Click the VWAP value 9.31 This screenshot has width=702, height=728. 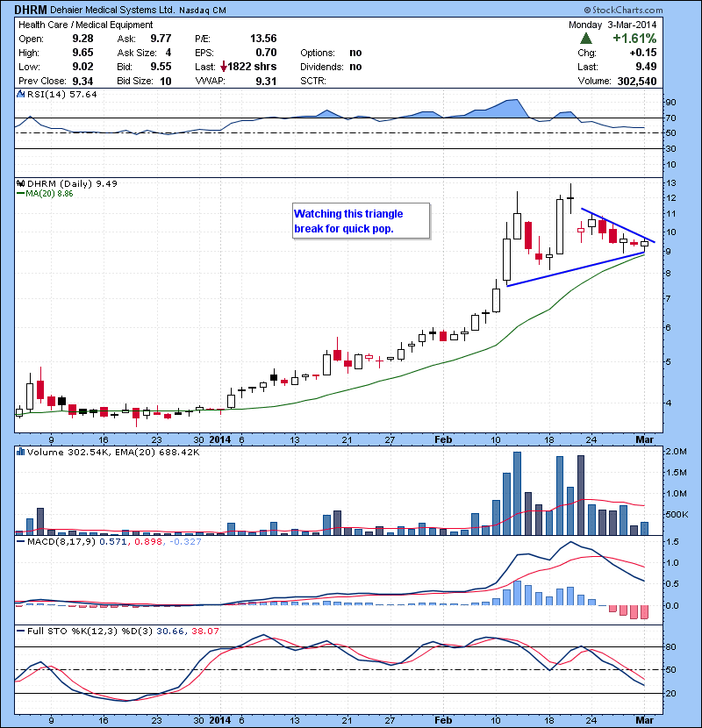click(x=266, y=82)
